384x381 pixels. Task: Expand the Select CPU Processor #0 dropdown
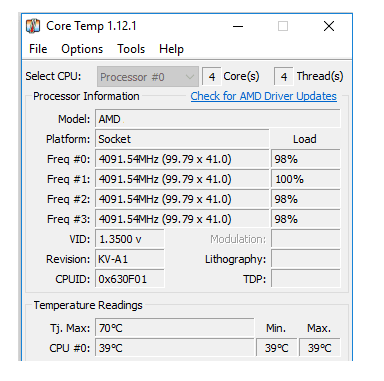(148, 77)
